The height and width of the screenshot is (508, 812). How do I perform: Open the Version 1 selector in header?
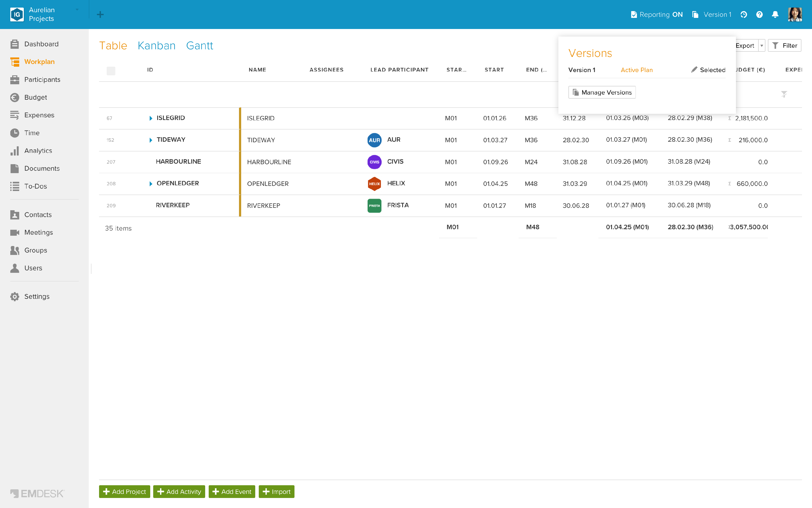click(x=712, y=14)
